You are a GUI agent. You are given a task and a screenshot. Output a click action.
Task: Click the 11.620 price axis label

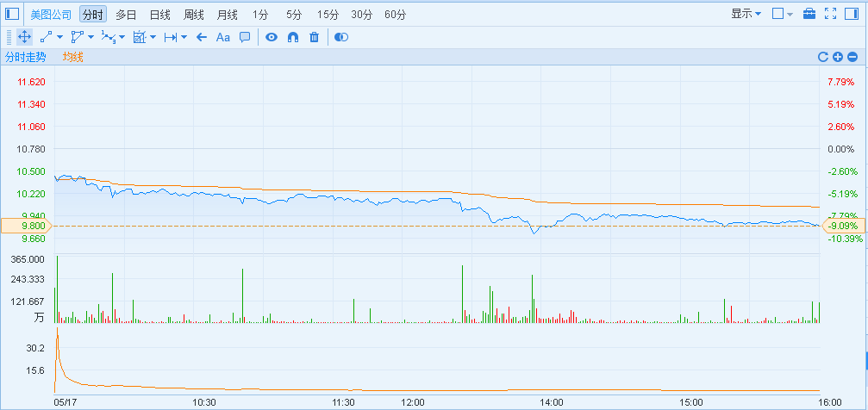point(32,82)
